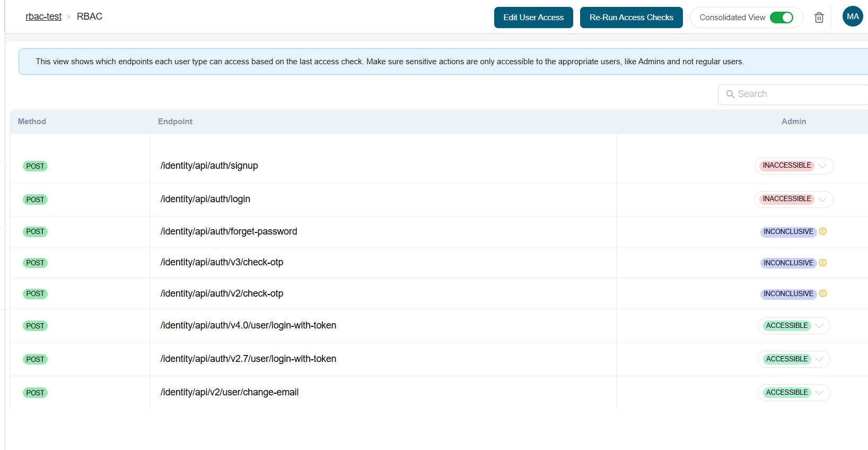Image resolution: width=868 pixels, height=450 pixels.
Task: Click the Admin column header
Action: point(793,122)
